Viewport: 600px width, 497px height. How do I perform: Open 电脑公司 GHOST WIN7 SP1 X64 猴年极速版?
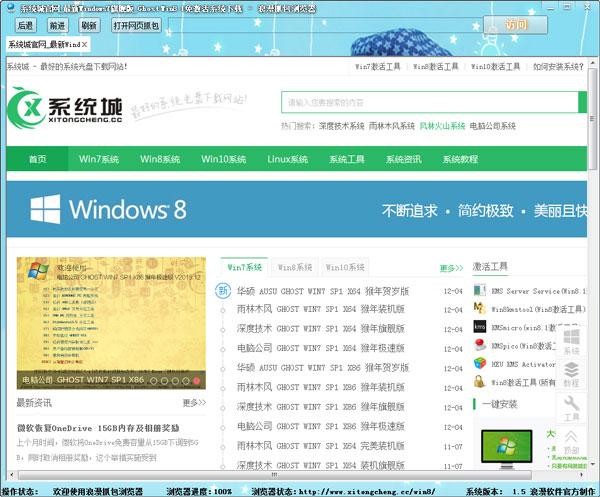pos(321,348)
